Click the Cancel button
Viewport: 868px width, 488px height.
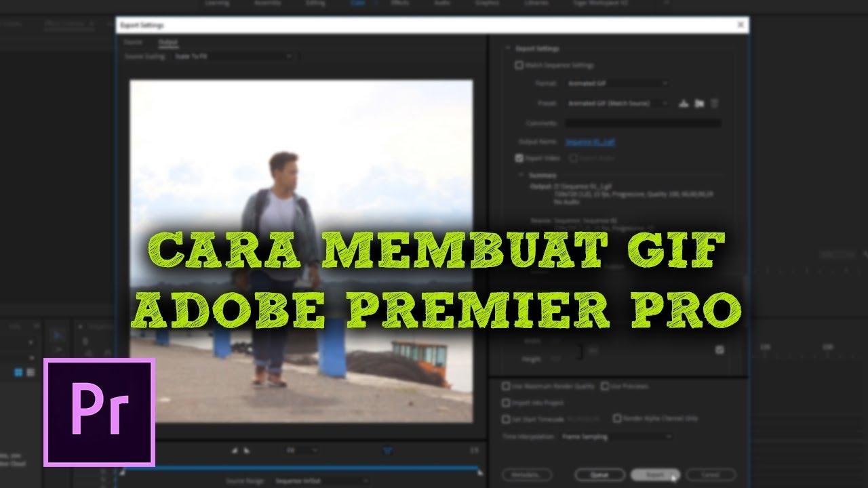click(x=711, y=475)
